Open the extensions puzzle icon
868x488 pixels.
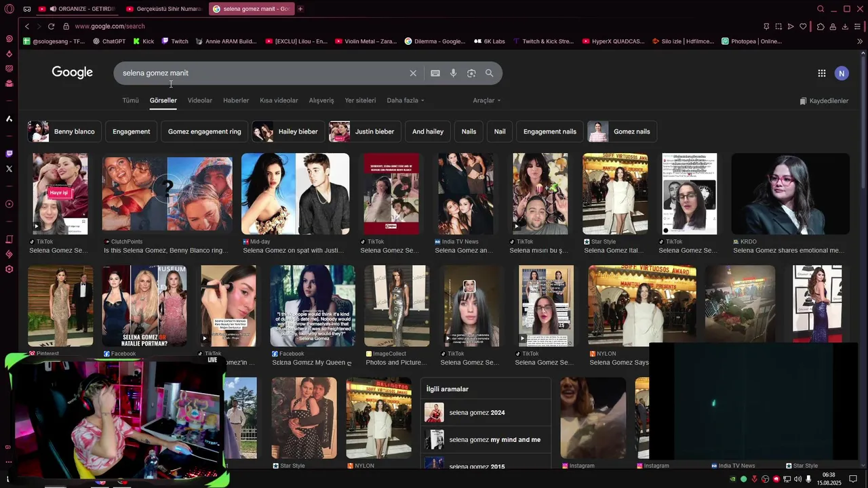tap(821, 26)
